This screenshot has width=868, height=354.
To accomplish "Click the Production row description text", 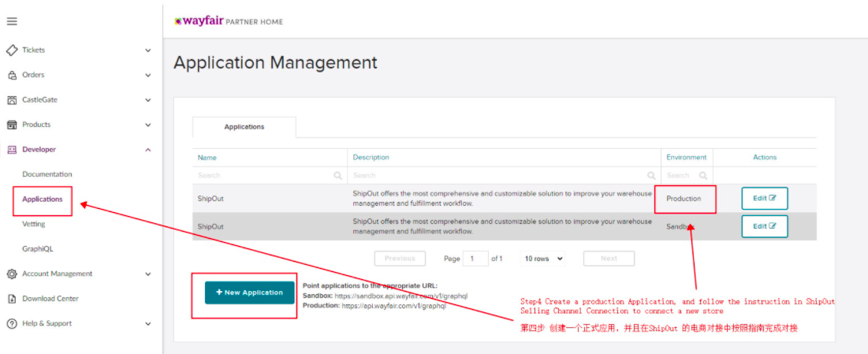I will (x=502, y=199).
